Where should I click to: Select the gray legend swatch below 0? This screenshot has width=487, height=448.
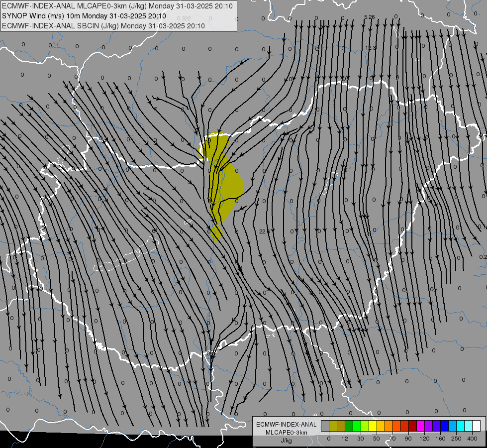[325, 426]
